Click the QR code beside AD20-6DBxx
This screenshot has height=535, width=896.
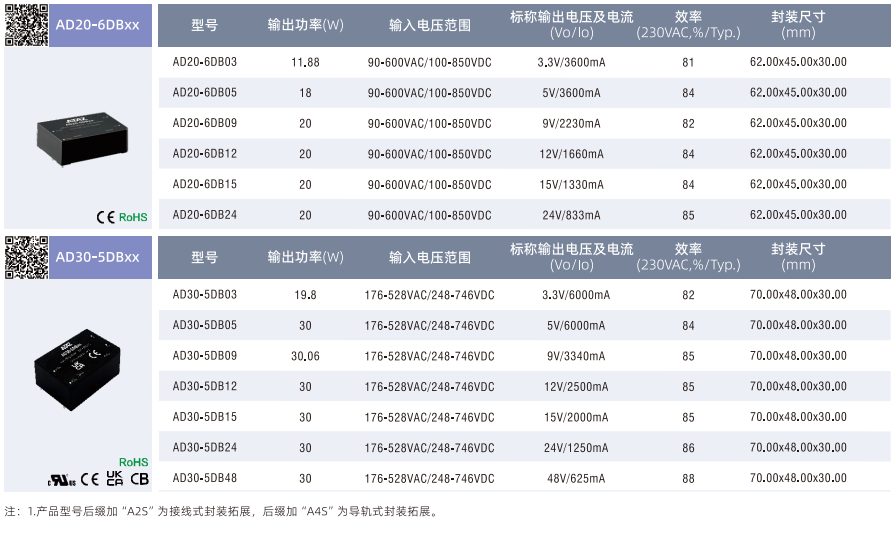[x=26, y=25]
